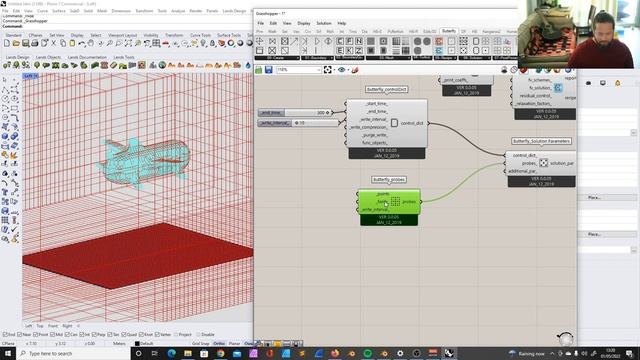Print the Rhino document
The width and height of the screenshot is (640, 360).
pyautogui.click(x=35, y=43)
